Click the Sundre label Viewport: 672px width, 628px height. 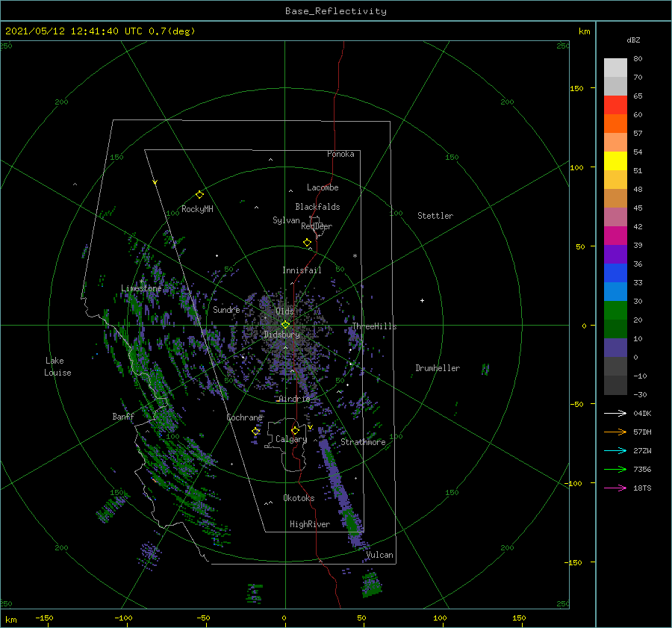click(x=226, y=309)
